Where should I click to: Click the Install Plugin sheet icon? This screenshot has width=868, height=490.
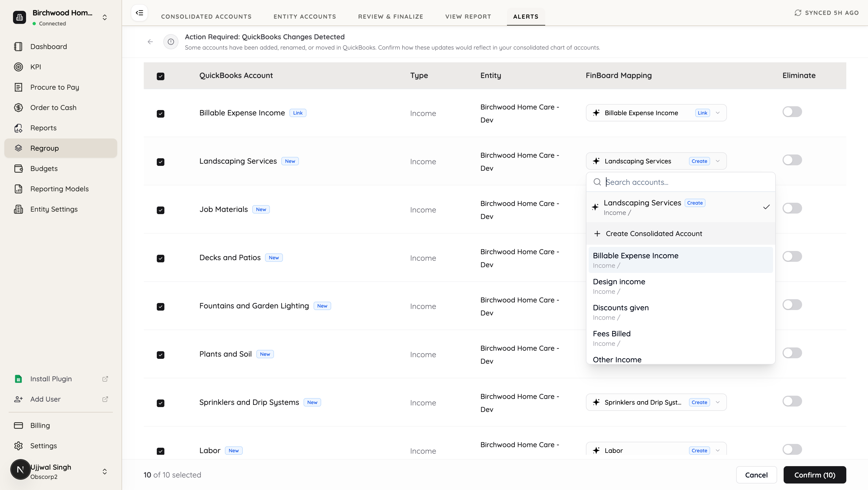point(18,379)
